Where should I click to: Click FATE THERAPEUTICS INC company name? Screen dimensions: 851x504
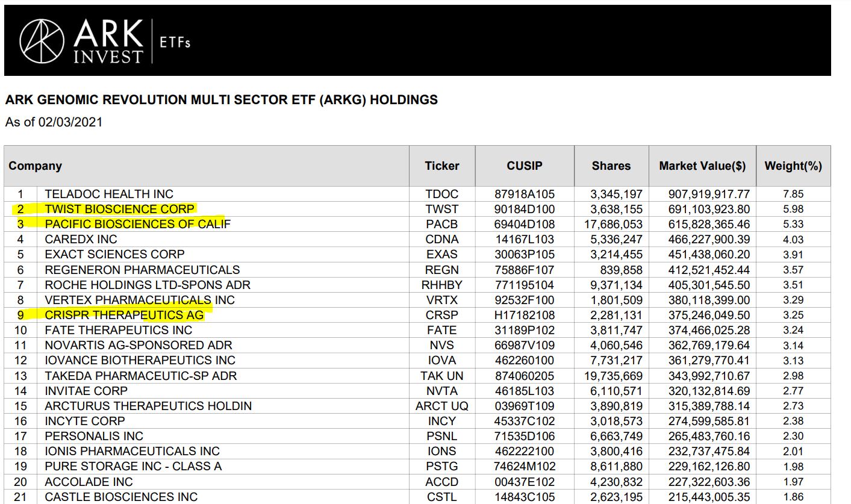tap(119, 330)
